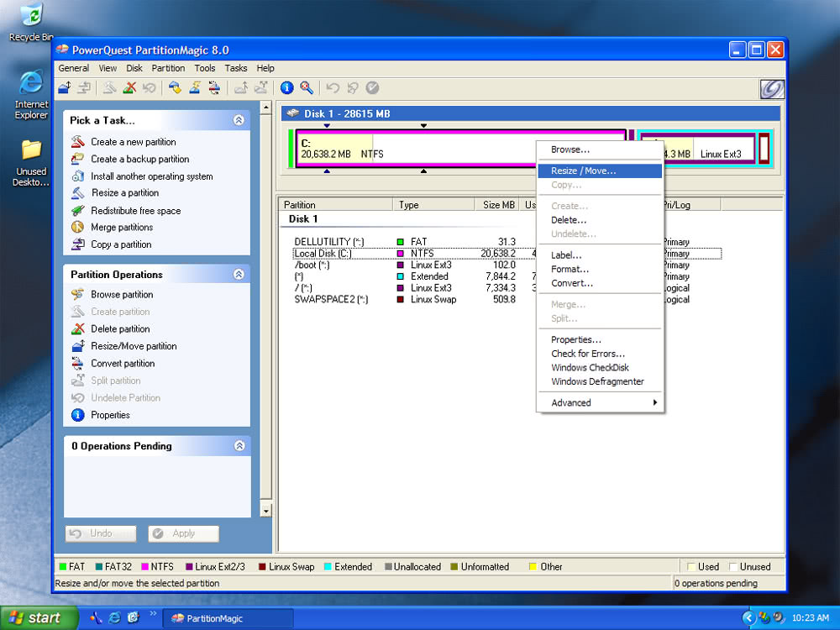The width and height of the screenshot is (840, 630).
Task: Click the Resize/Move partition toolbar icon
Action: pyautogui.click(x=65, y=87)
